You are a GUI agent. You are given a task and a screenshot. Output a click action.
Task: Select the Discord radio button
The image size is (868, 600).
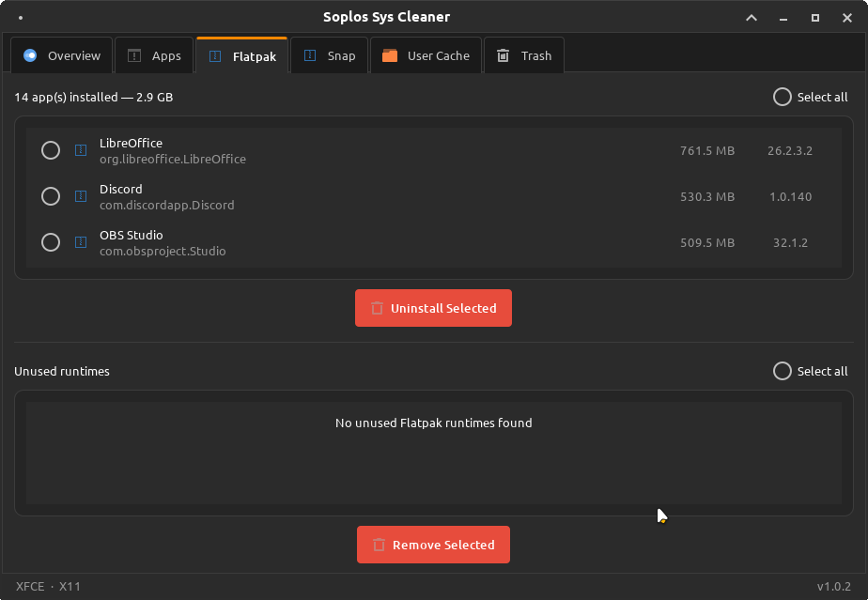[x=51, y=196]
